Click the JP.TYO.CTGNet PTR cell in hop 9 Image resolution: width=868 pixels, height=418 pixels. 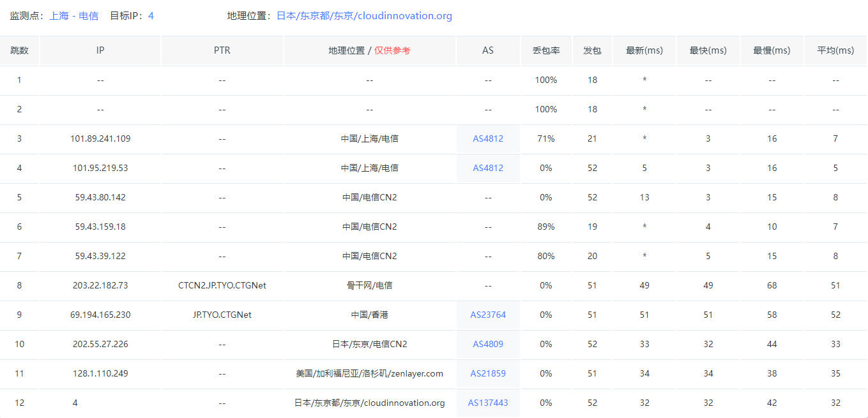click(x=222, y=315)
